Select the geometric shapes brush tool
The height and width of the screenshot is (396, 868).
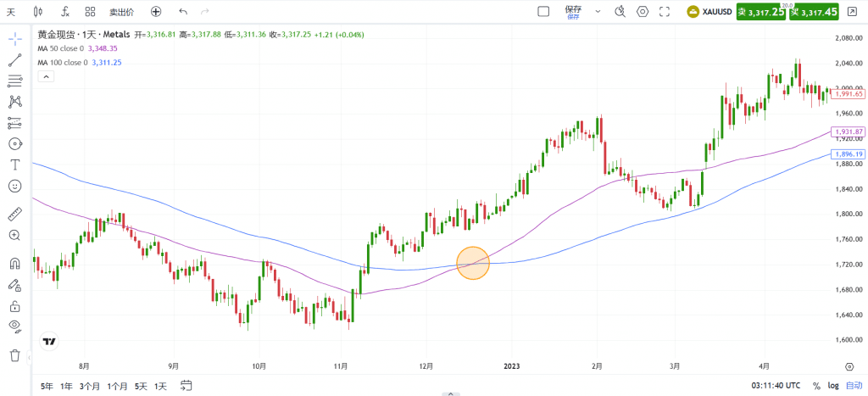click(x=15, y=144)
